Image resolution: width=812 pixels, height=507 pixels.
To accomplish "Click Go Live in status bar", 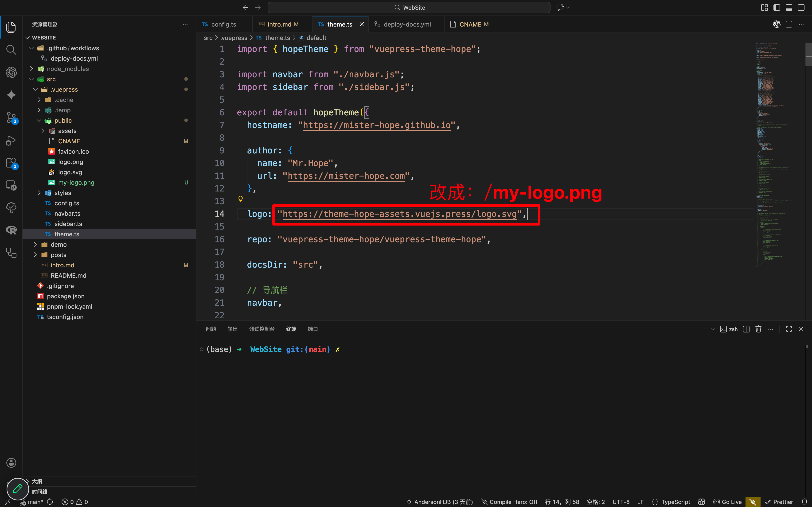I will [727, 502].
